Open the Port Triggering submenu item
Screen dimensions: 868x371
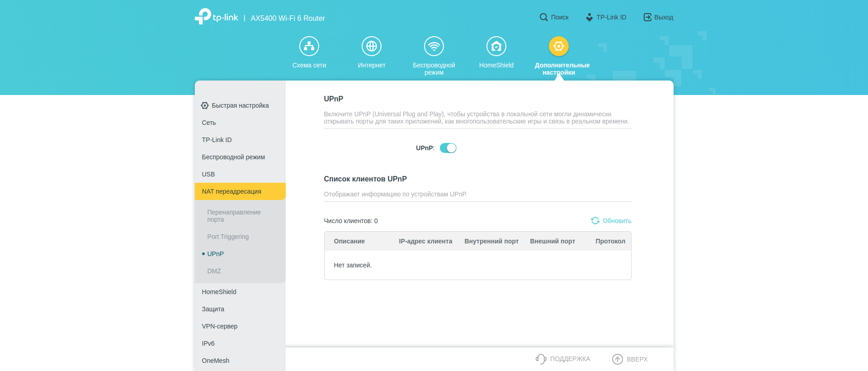point(228,237)
